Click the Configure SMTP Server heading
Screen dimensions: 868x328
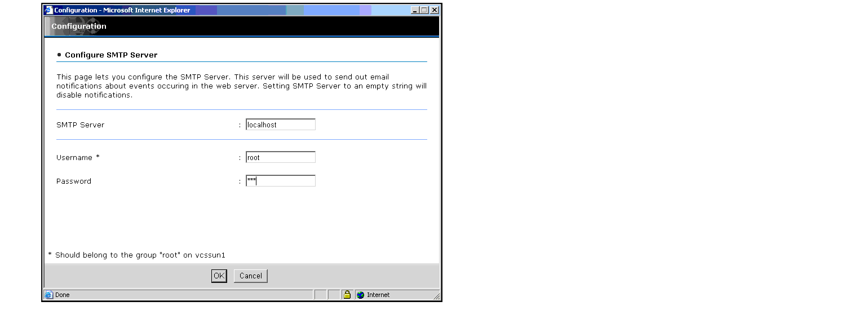pos(110,55)
